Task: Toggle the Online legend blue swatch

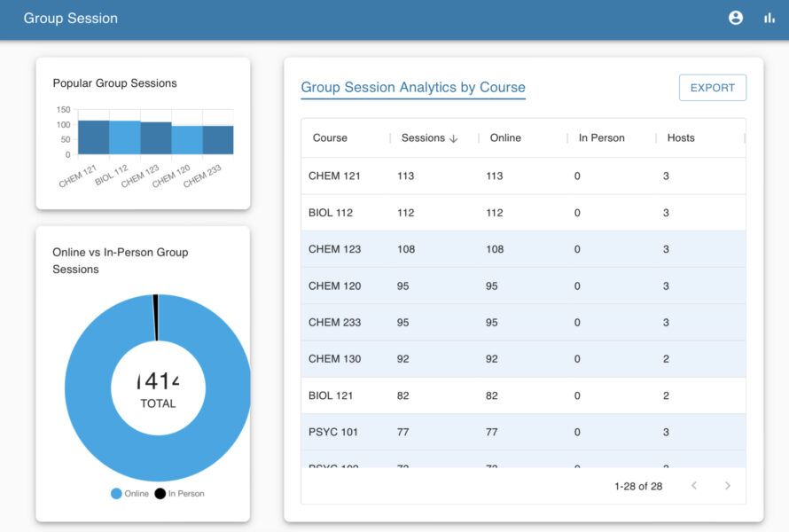Action: click(116, 494)
